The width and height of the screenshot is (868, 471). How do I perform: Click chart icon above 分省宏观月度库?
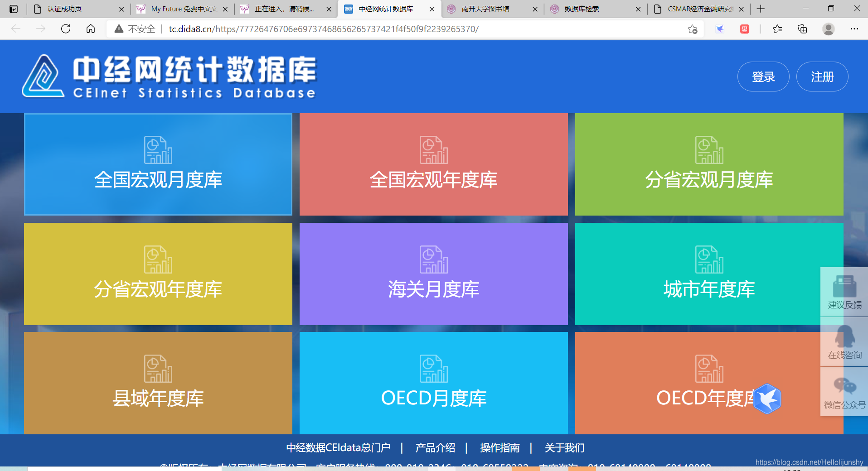coord(709,150)
